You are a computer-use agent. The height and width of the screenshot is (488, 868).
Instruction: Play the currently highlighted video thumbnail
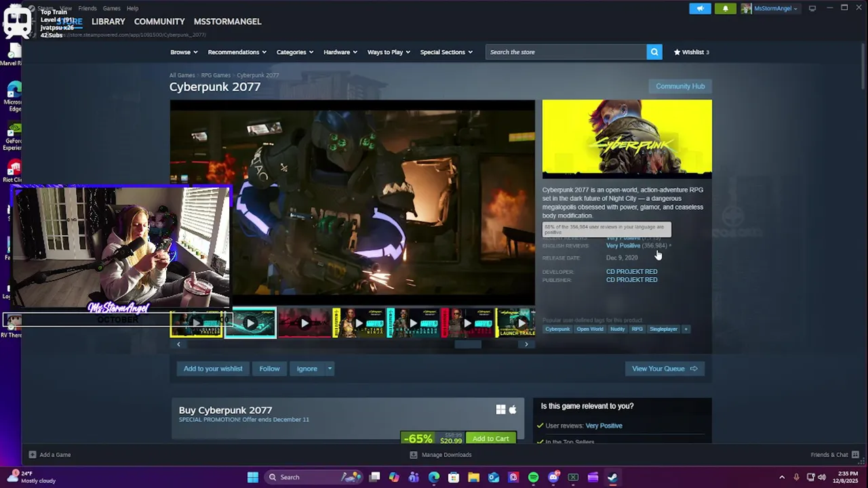click(250, 323)
